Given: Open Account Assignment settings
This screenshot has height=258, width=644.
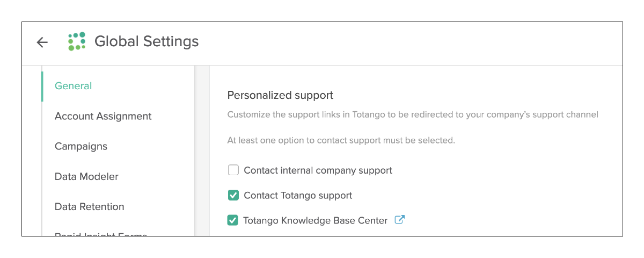Looking at the screenshot, I should click(x=103, y=116).
